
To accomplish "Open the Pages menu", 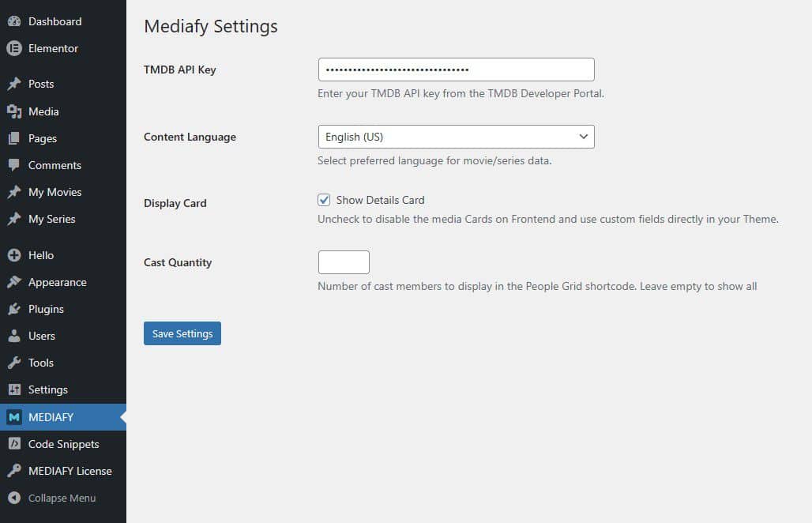I will point(63,138).
